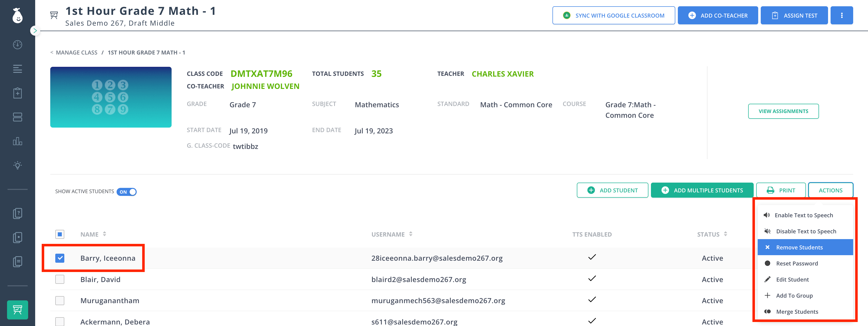Open the bar chart reports icon in the sidebar
Screen dimensions: 868x326
click(18, 141)
